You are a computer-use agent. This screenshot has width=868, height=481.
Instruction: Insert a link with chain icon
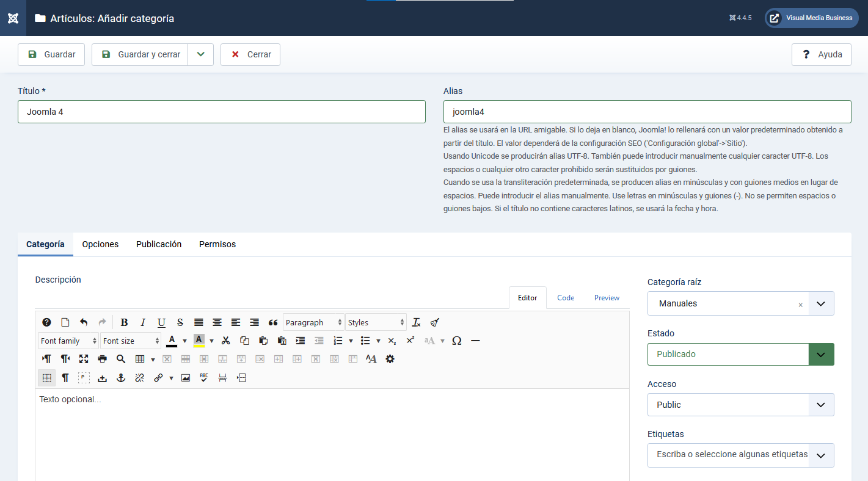point(158,378)
